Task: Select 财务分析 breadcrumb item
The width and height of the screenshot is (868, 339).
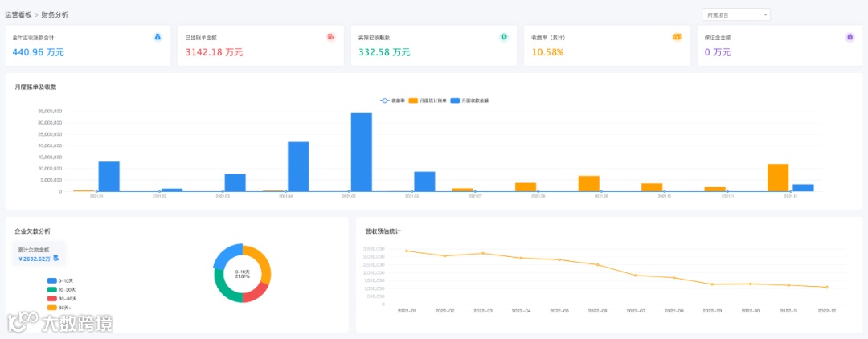Action: [55, 15]
